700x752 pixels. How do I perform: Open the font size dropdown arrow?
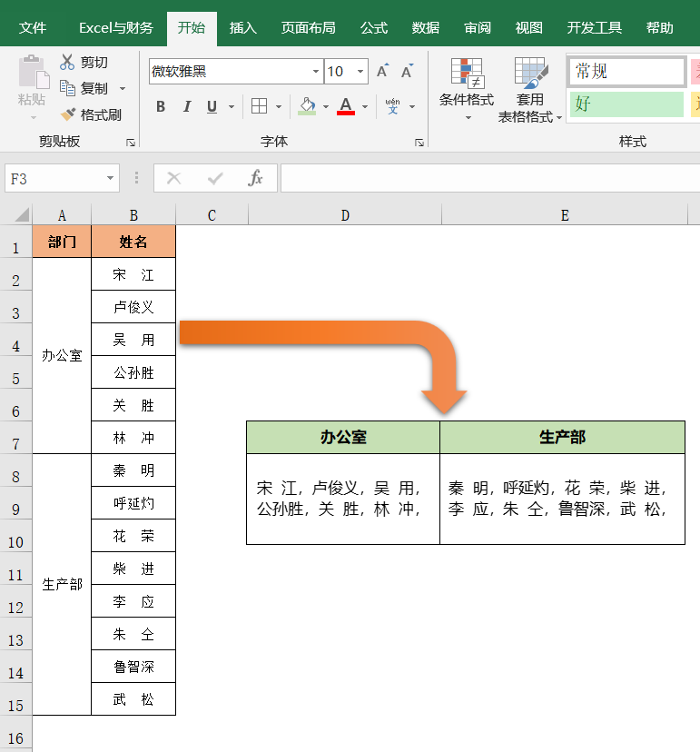(x=360, y=72)
